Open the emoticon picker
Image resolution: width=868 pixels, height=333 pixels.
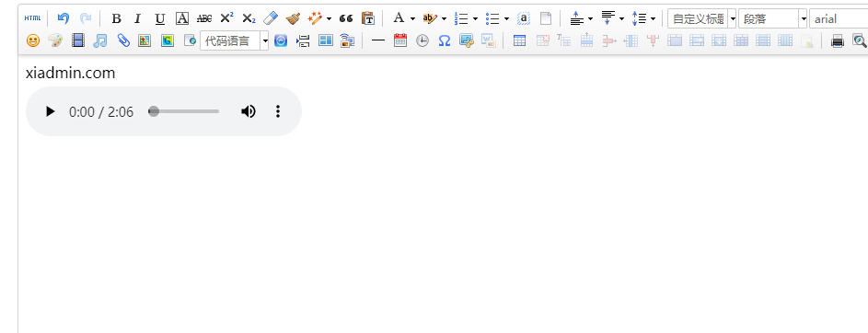point(33,40)
